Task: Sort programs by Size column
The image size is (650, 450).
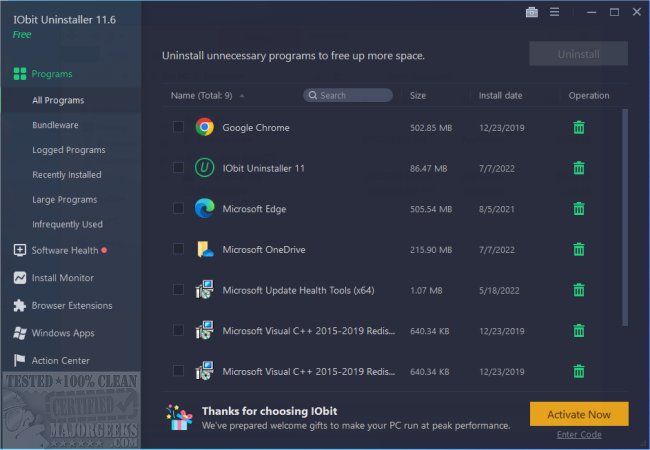Action: pyautogui.click(x=418, y=96)
